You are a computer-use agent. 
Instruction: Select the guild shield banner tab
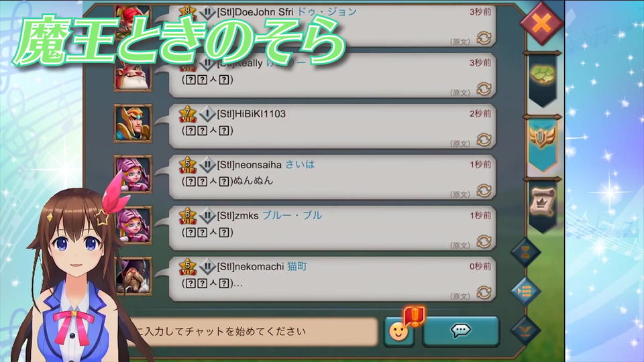[542, 142]
